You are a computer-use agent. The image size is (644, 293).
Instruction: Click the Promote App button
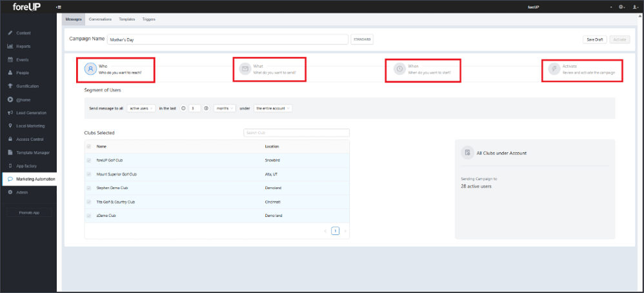click(29, 212)
